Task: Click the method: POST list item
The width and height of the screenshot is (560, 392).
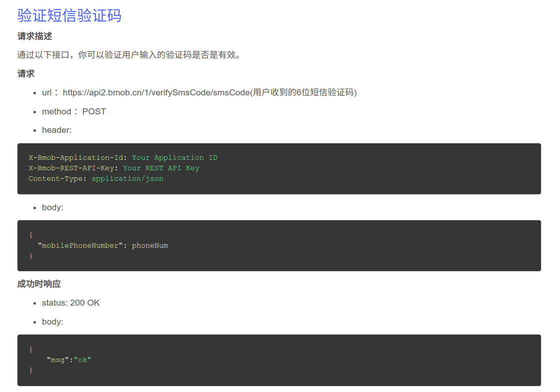Action: (x=74, y=111)
